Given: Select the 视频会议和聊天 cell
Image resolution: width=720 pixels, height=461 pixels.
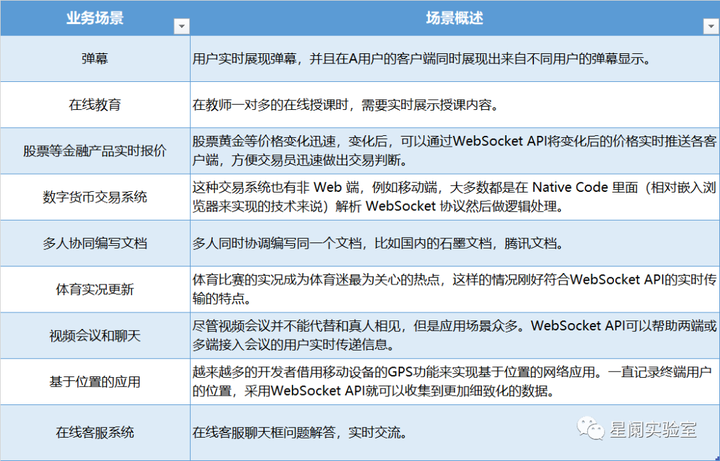Looking at the screenshot, I should [x=95, y=336].
